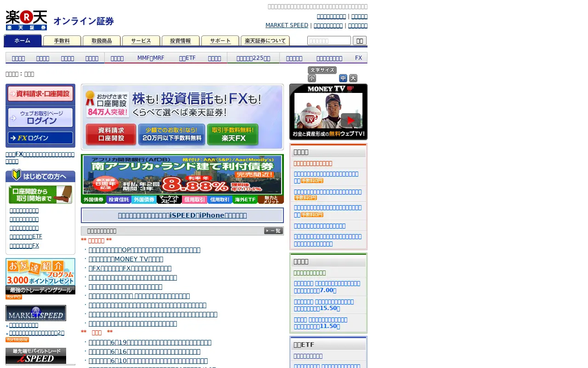The width and height of the screenshot is (588, 368).
Task: Open the 225 futures item in the navigation bar
Action: click(253, 58)
